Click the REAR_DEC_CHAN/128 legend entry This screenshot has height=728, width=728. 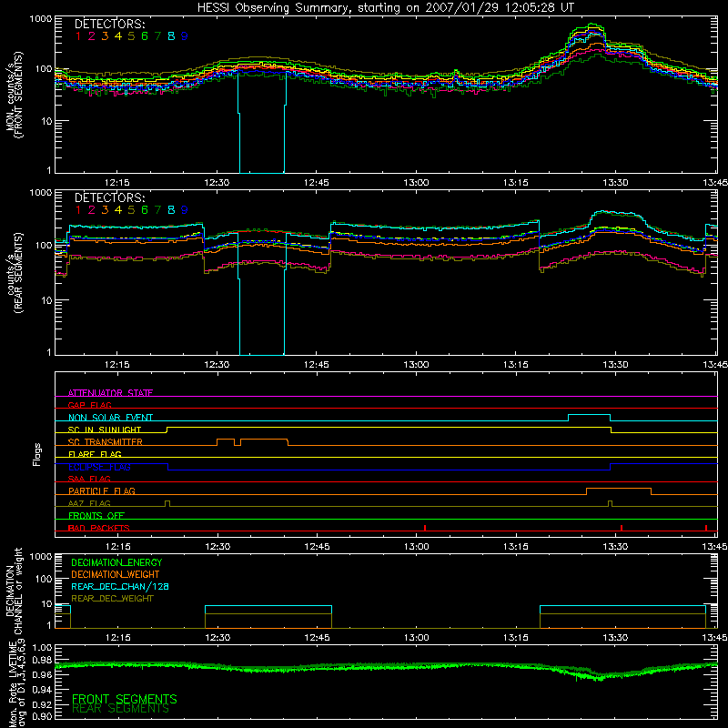coord(120,587)
